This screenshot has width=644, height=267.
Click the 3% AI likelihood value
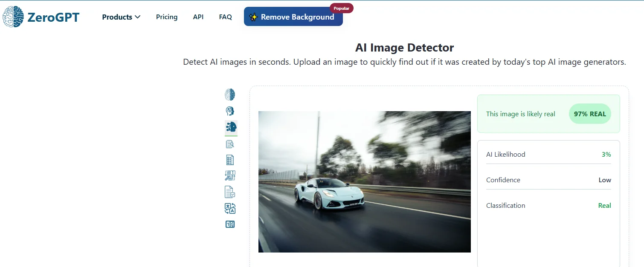tap(606, 155)
